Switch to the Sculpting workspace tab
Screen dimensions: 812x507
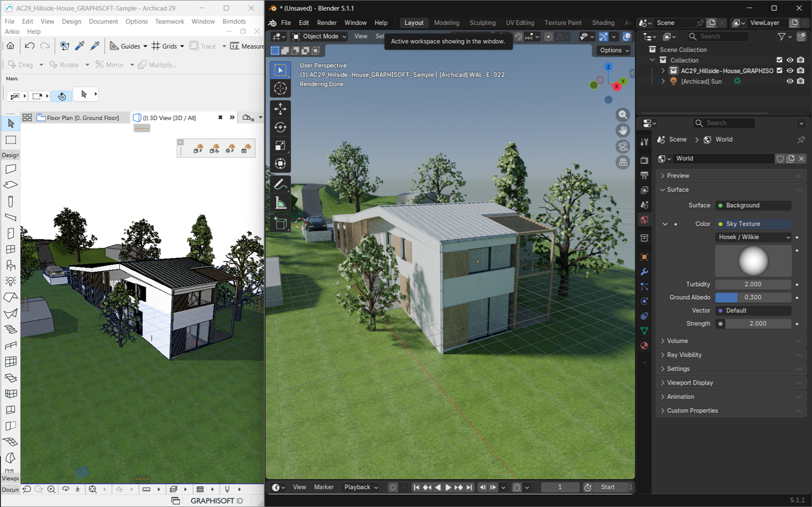point(482,23)
